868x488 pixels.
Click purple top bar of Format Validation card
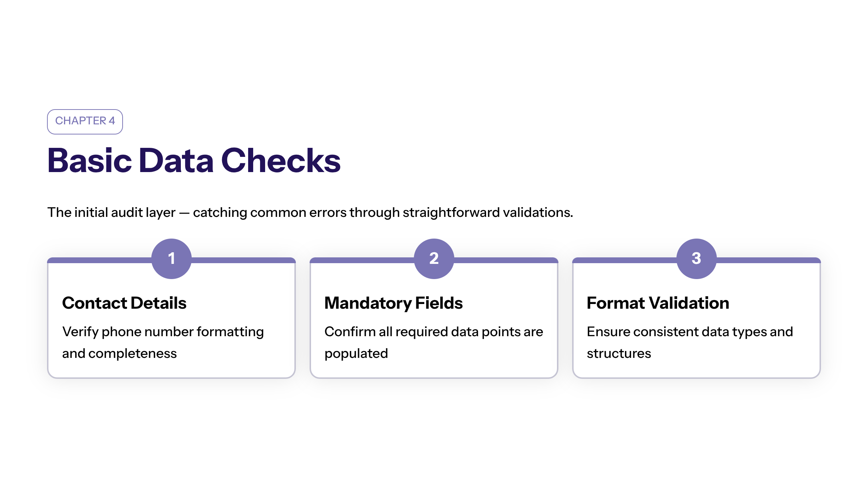coord(767,260)
